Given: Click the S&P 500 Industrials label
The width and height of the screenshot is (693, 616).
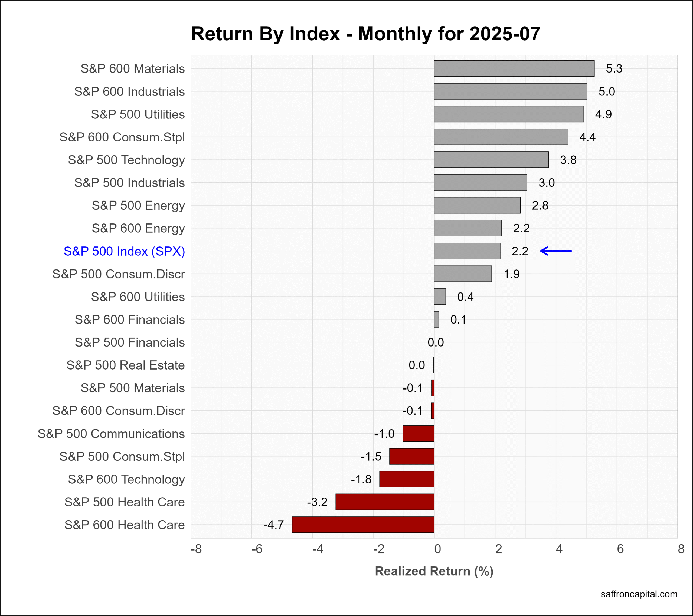Looking at the screenshot, I should coord(129,183).
